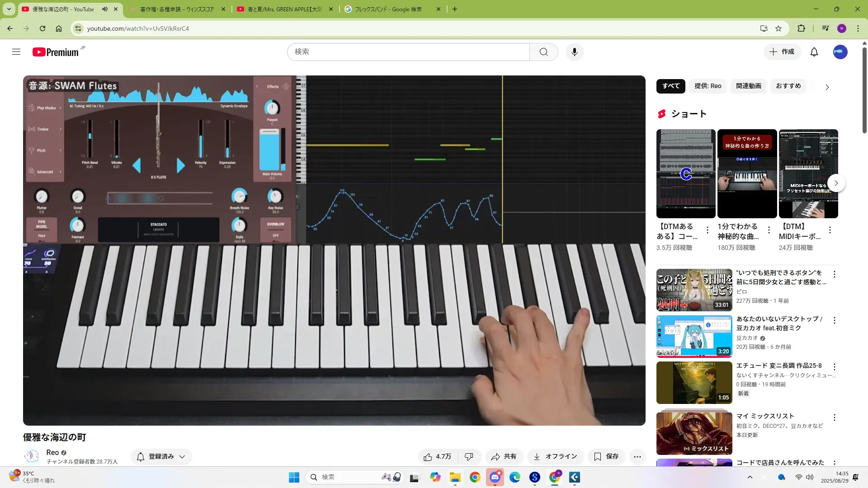Dislike the video with thumbs down
The width and height of the screenshot is (868, 488).
tap(469, 457)
